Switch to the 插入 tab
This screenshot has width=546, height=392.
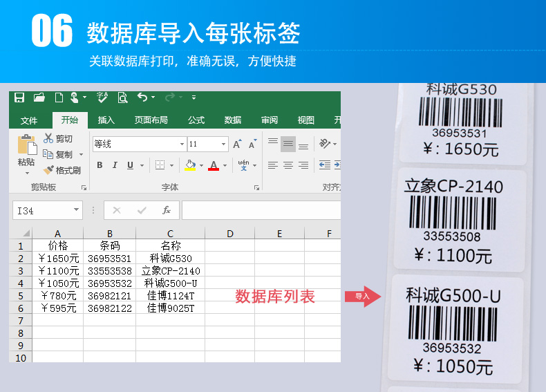click(x=106, y=120)
